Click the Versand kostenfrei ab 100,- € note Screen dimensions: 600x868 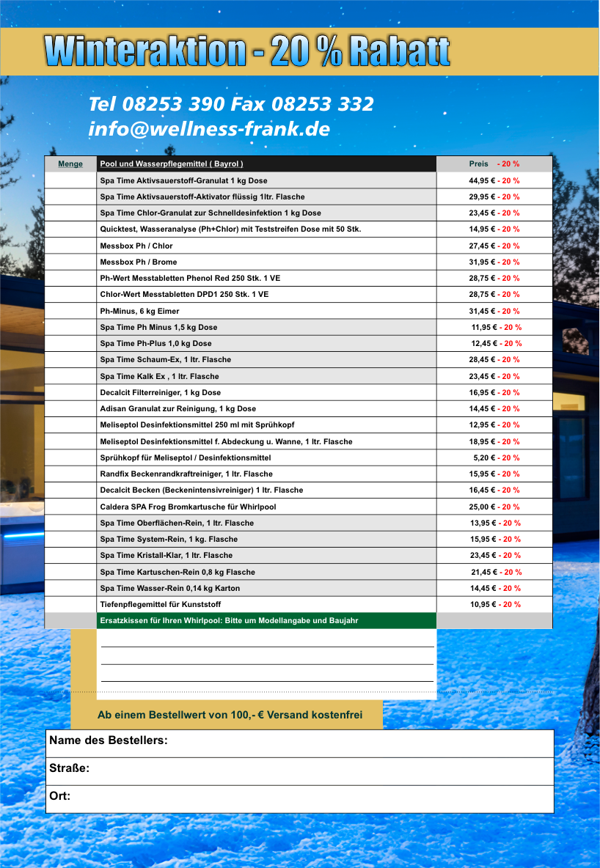230,715
